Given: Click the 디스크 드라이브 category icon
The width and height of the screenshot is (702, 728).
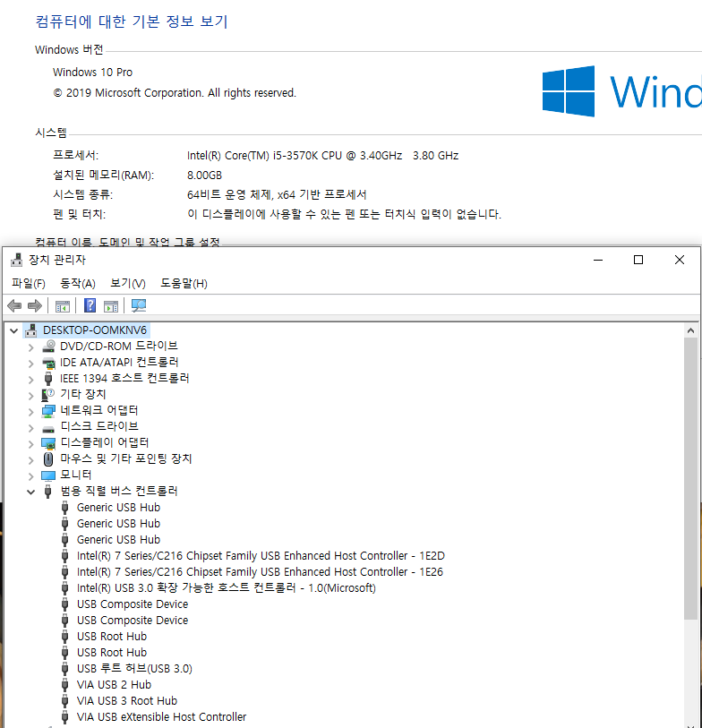Looking at the screenshot, I should click(48, 429).
